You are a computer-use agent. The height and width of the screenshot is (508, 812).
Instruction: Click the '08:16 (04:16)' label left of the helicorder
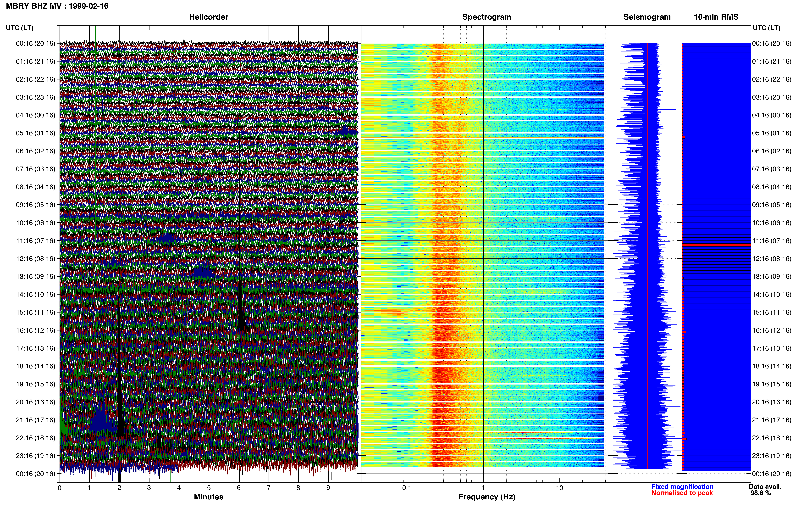[36, 187]
